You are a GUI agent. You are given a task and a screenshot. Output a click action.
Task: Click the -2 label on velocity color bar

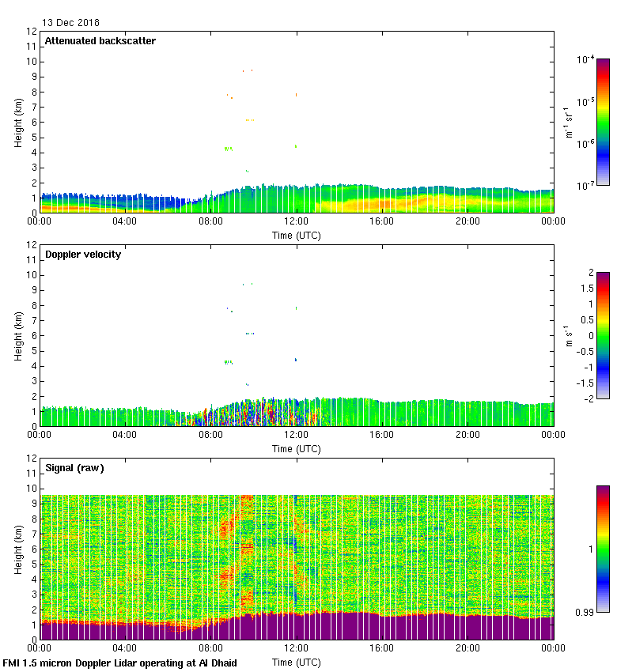(589, 398)
